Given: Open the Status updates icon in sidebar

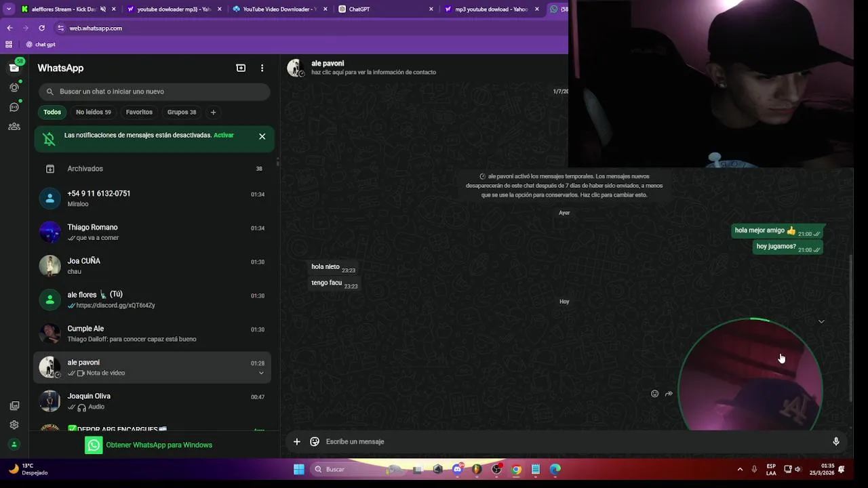Looking at the screenshot, I should [14, 87].
